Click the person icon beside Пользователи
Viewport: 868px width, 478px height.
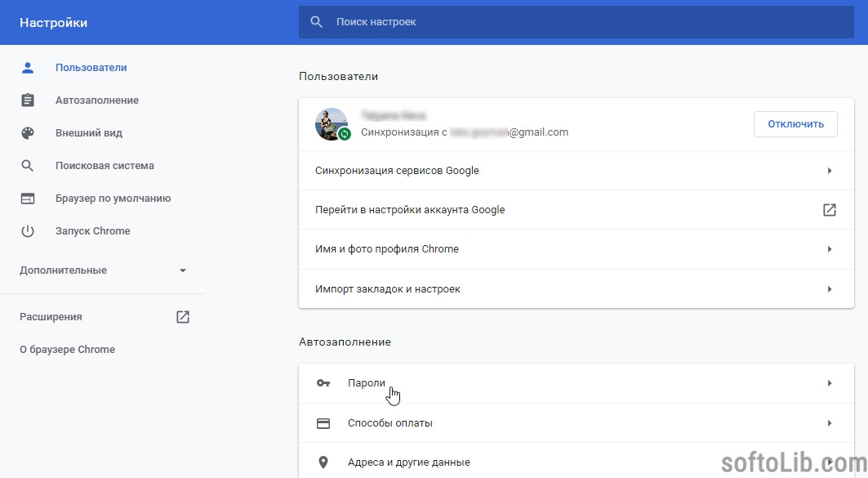27,68
